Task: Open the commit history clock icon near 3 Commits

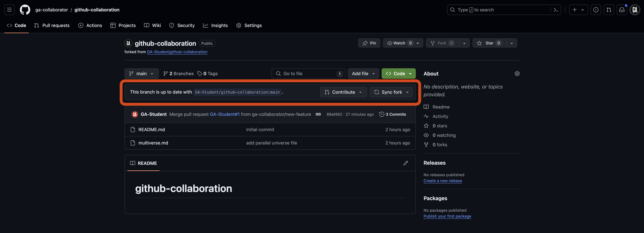Action: pyautogui.click(x=382, y=114)
